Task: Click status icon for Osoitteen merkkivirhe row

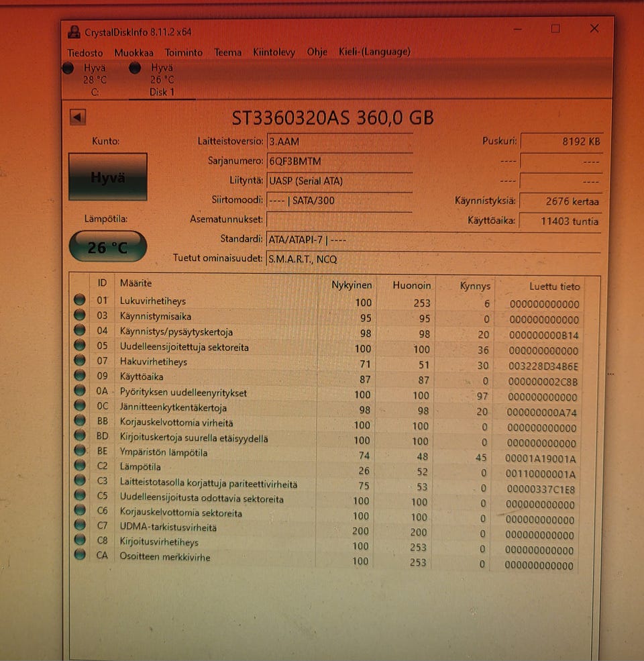Action: [80, 554]
